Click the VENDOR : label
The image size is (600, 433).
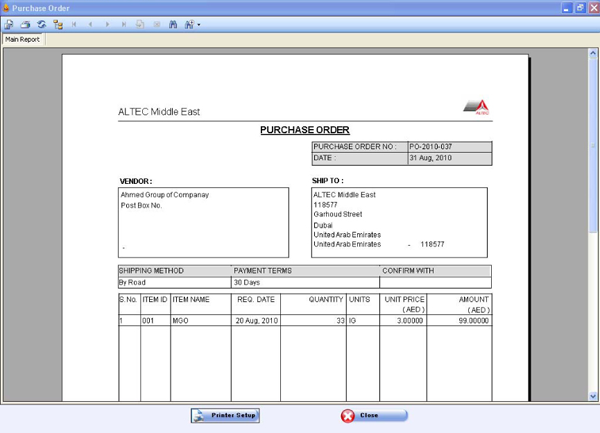click(136, 181)
